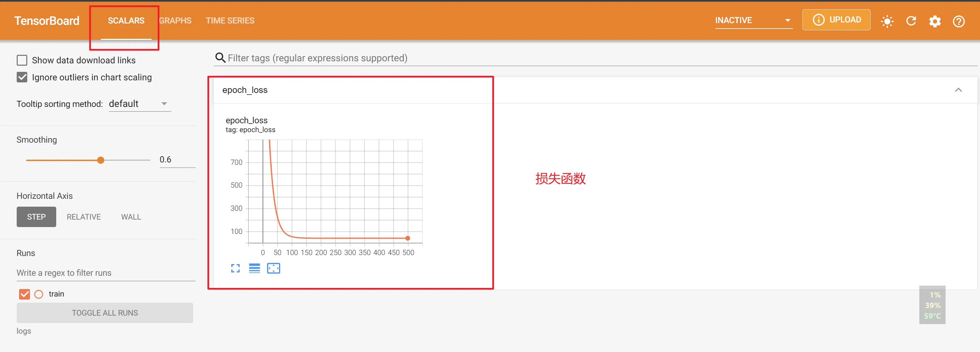Open the settings gear icon

tap(935, 21)
